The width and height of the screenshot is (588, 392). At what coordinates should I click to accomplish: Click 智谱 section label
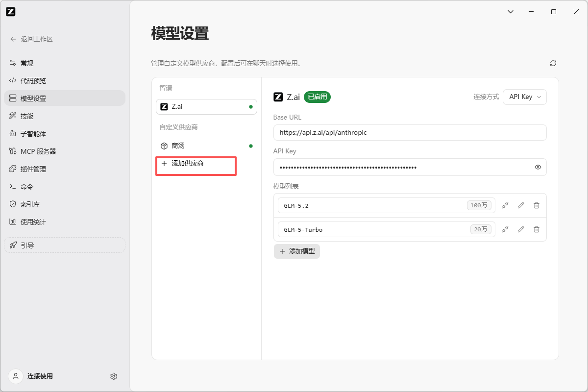tap(166, 88)
